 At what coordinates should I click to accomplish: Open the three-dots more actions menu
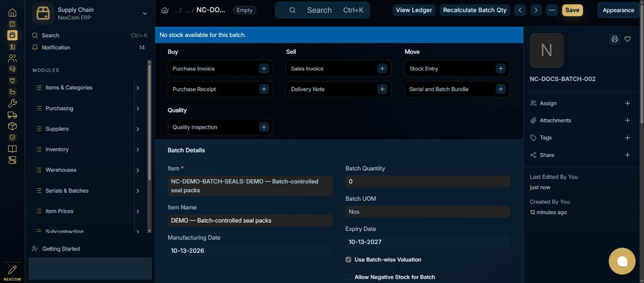[x=552, y=10]
